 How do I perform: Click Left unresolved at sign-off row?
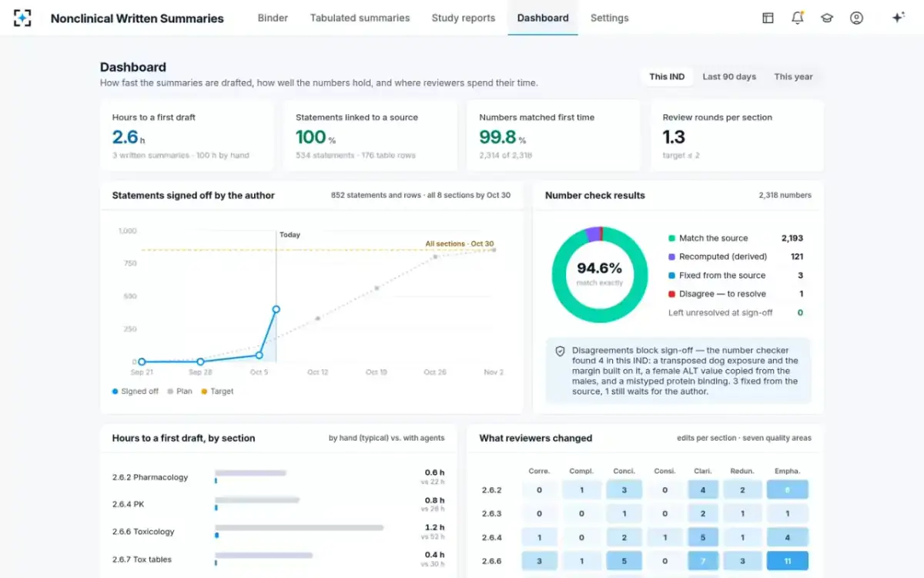(x=735, y=312)
